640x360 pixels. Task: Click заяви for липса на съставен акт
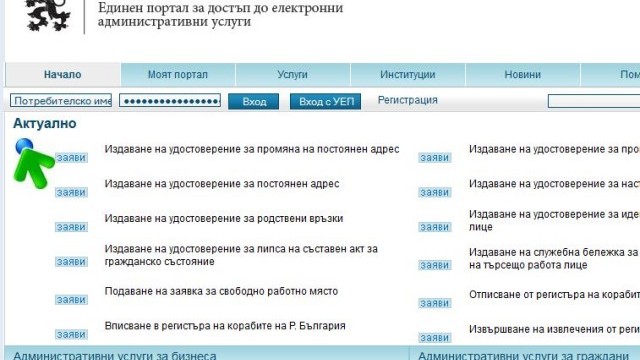point(71,262)
